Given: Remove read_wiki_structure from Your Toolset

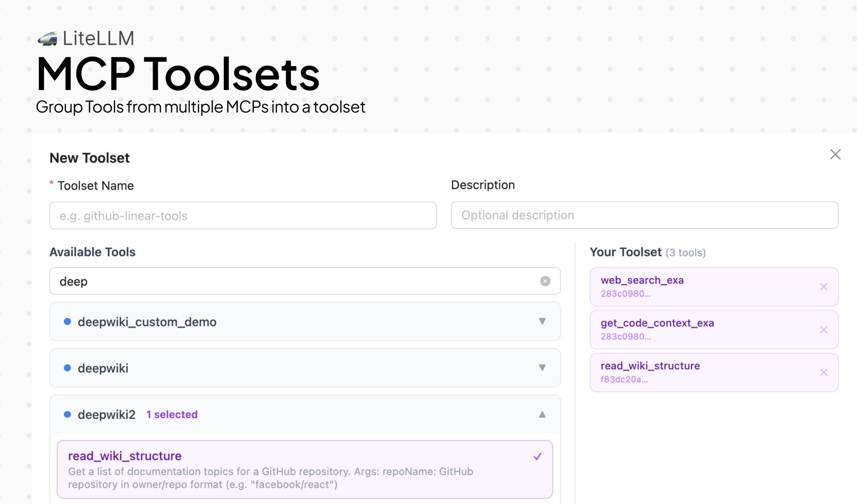Looking at the screenshot, I should 824,372.
